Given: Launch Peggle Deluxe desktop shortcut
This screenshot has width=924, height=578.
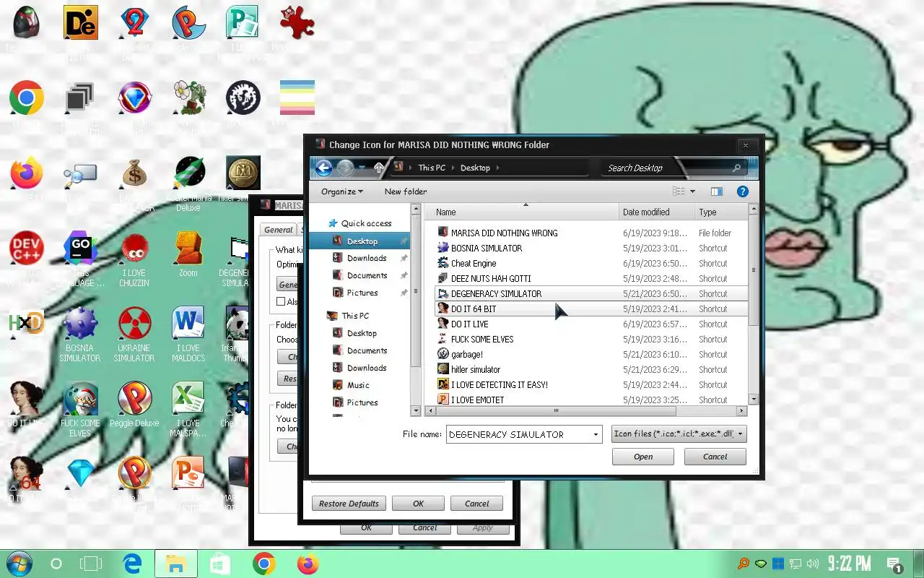Looking at the screenshot, I should pyautogui.click(x=134, y=405).
